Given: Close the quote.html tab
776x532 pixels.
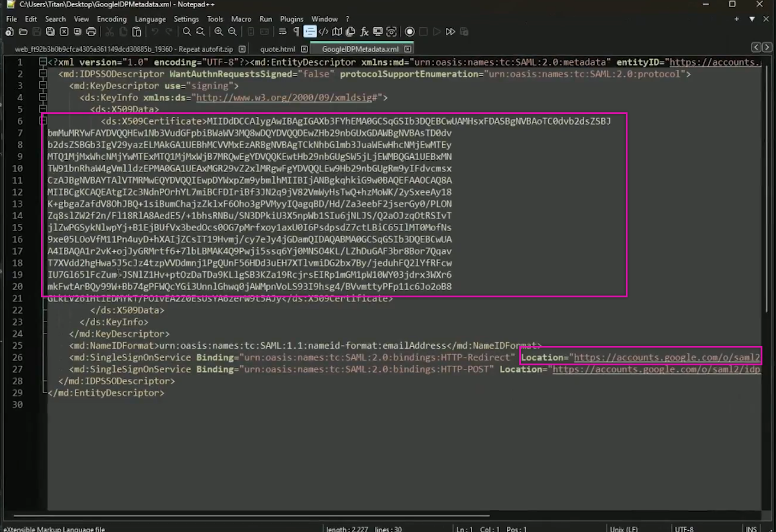Looking at the screenshot, I should (x=305, y=49).
